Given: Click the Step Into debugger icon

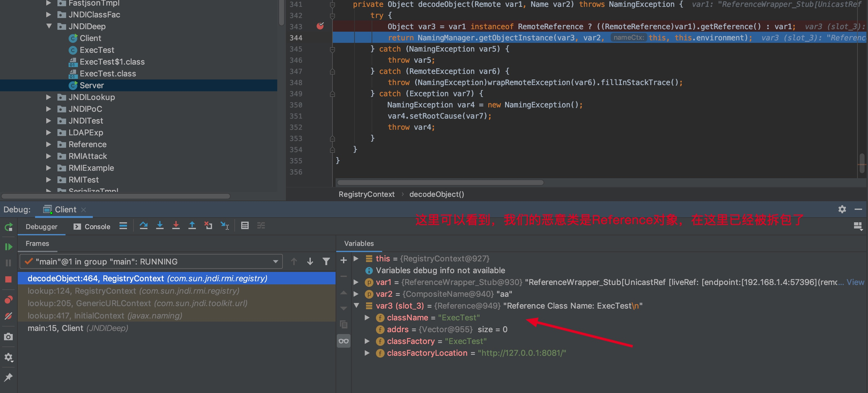Looking at the screenshot, I should [x=160, y=225].
